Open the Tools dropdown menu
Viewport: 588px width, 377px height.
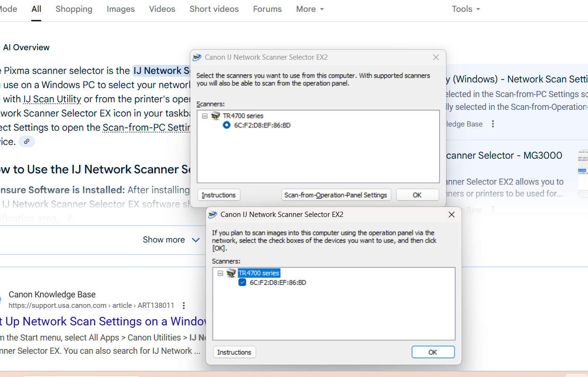coord(465,9)
